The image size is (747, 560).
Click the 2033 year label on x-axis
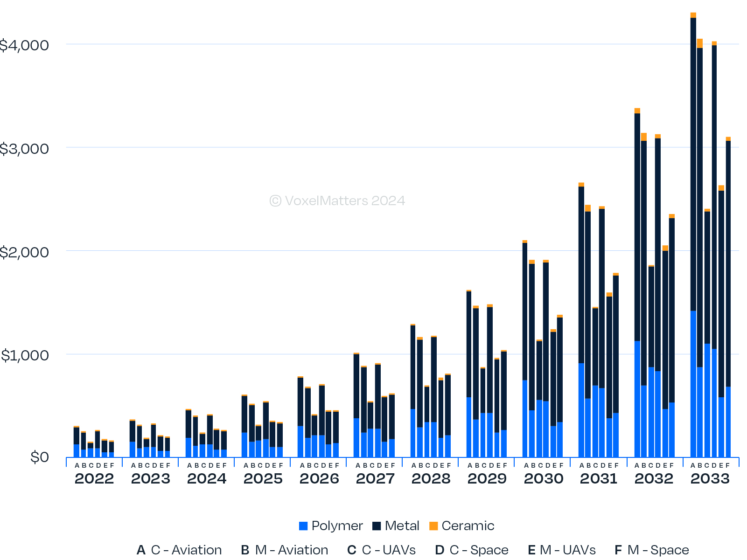click(x=710, y=479)
